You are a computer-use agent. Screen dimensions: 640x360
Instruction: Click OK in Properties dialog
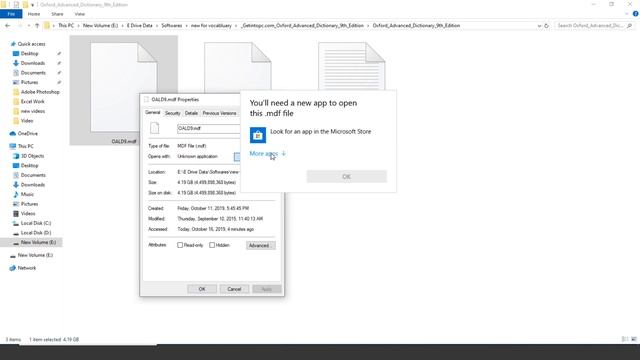pos(202,289)
